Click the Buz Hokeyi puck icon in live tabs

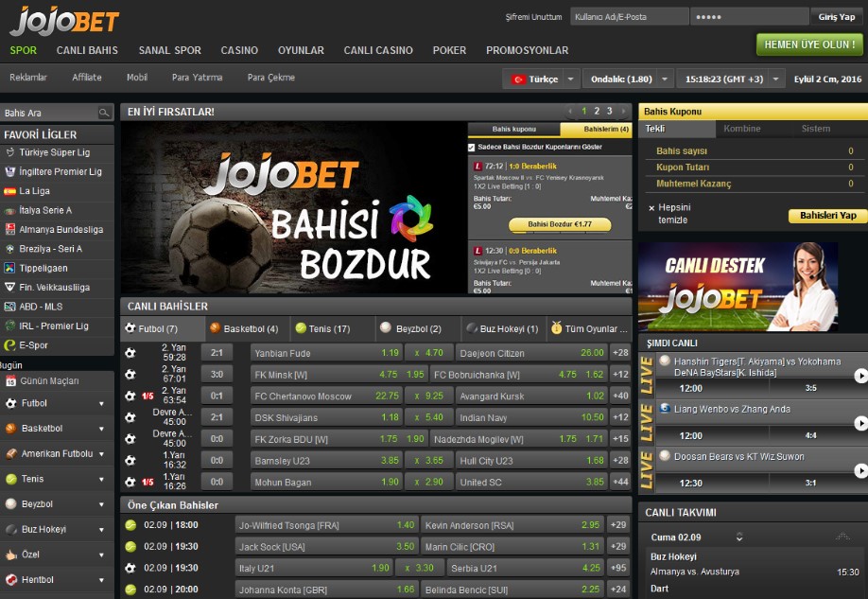472,328
